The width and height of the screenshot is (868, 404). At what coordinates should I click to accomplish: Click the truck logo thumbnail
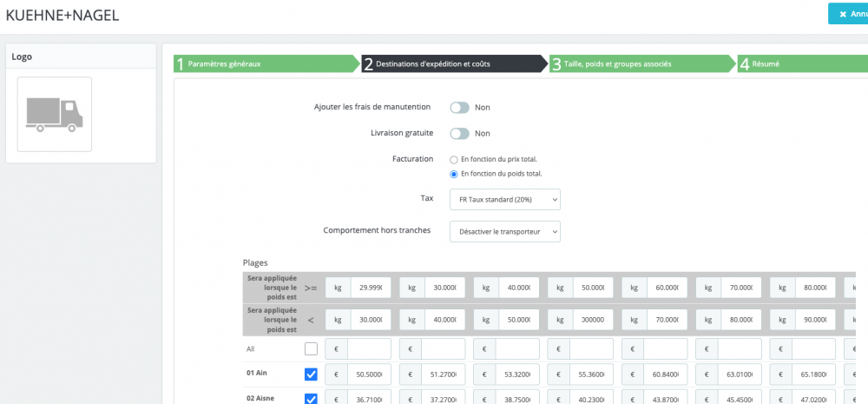click(54, 114)
